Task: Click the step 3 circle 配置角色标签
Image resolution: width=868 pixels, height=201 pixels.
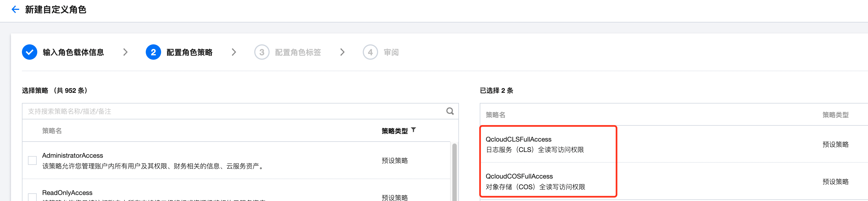Action: tap(262, 52)
